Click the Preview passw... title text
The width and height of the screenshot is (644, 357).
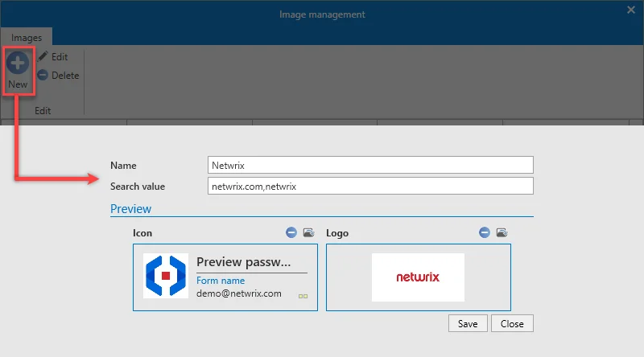tap(244, 262)
